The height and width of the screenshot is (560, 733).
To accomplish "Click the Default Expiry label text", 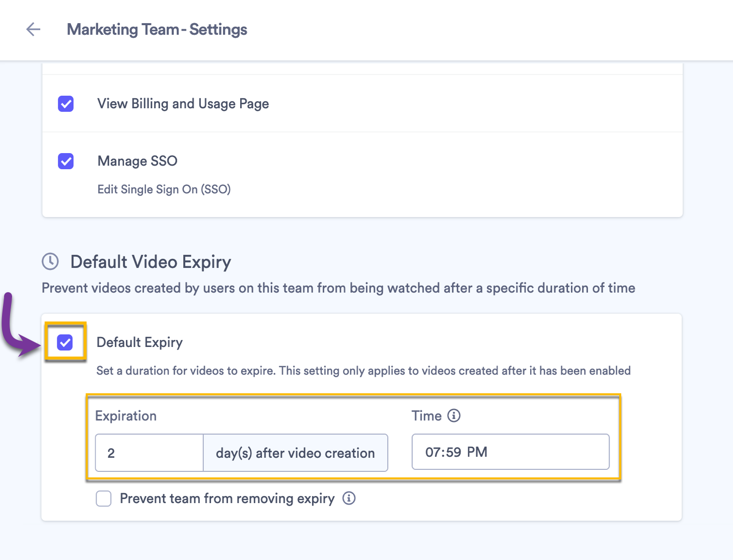I will (139, 342).
